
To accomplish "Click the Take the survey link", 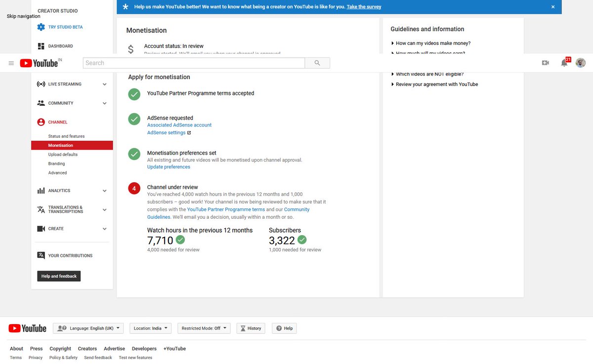I will tap(364, 7).
